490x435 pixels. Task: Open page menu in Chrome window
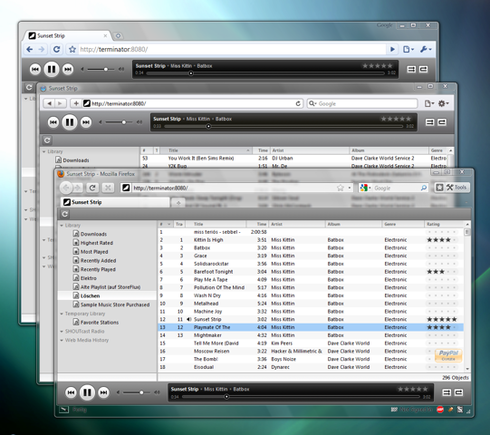click(408, 50)
